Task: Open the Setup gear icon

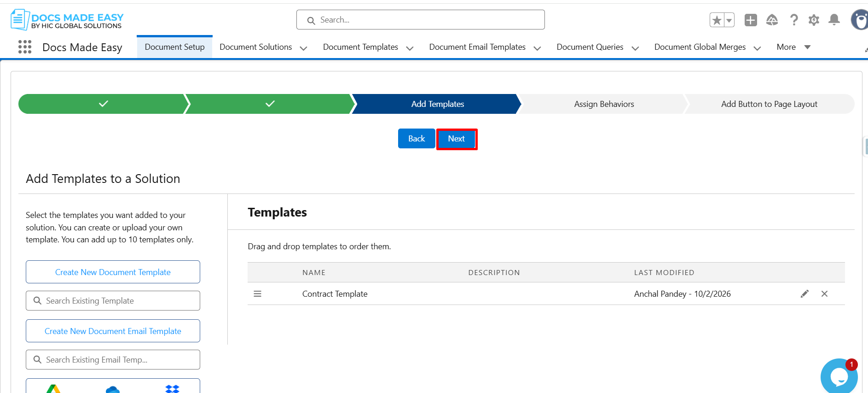Action: point(814,20)
